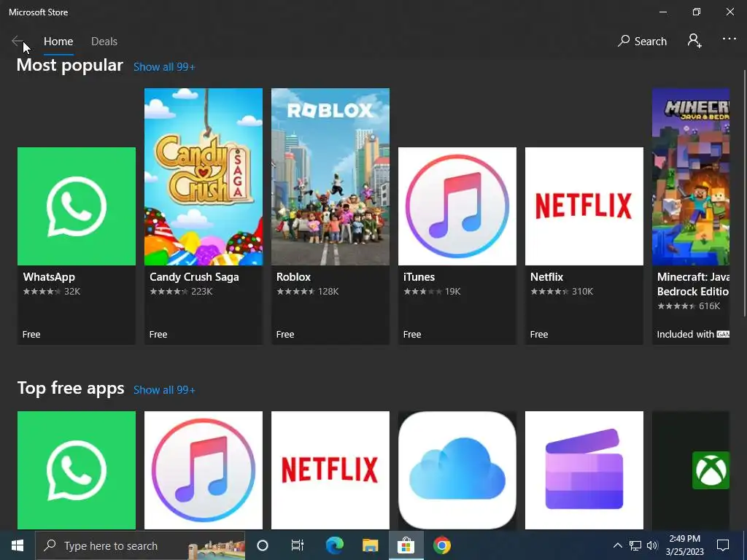Click the Roblox title text
This screenshot has height=560, width=747.
tap(293, 277)
